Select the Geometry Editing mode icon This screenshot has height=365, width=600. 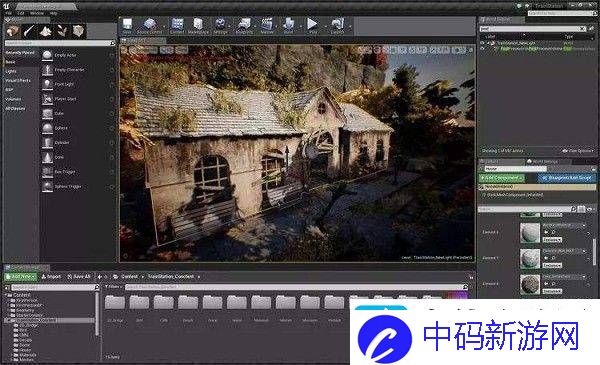78,31
